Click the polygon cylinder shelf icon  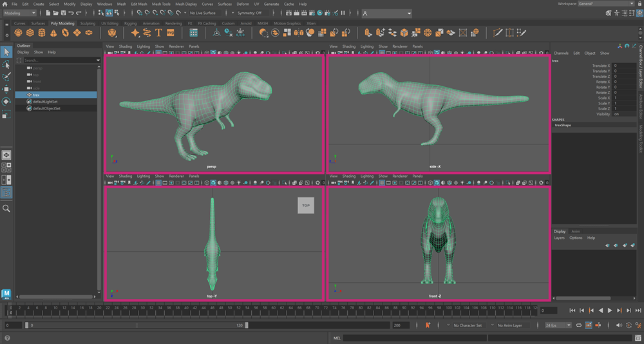point(43,32)
